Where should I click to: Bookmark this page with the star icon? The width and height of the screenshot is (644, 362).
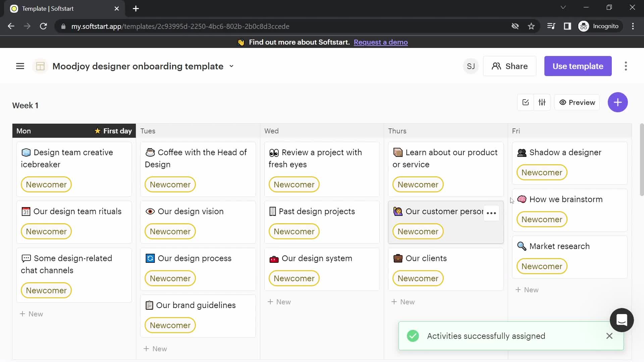pos(531,26)
